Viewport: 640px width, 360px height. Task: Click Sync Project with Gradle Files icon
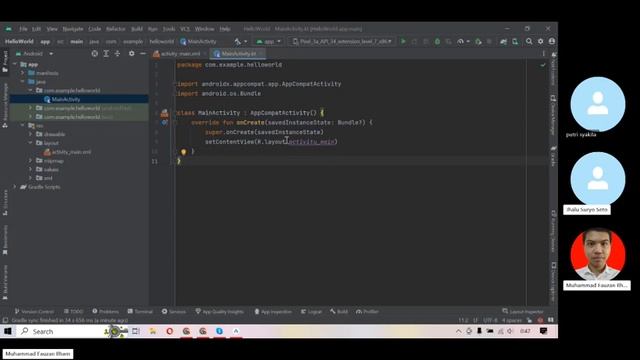[x=503, y=41]
